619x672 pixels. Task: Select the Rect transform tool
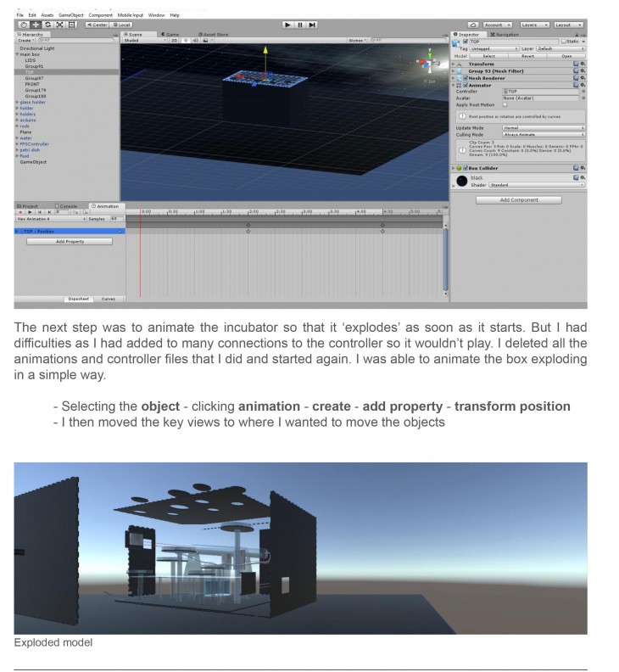pyautogui.click(x=71, y=25)
